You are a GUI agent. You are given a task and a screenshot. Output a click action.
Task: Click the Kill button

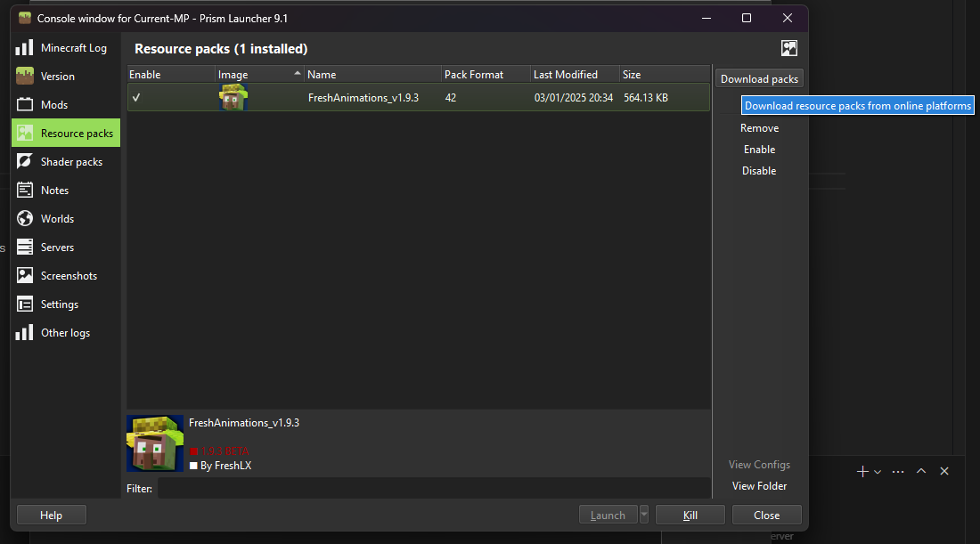tap(690, 515)
